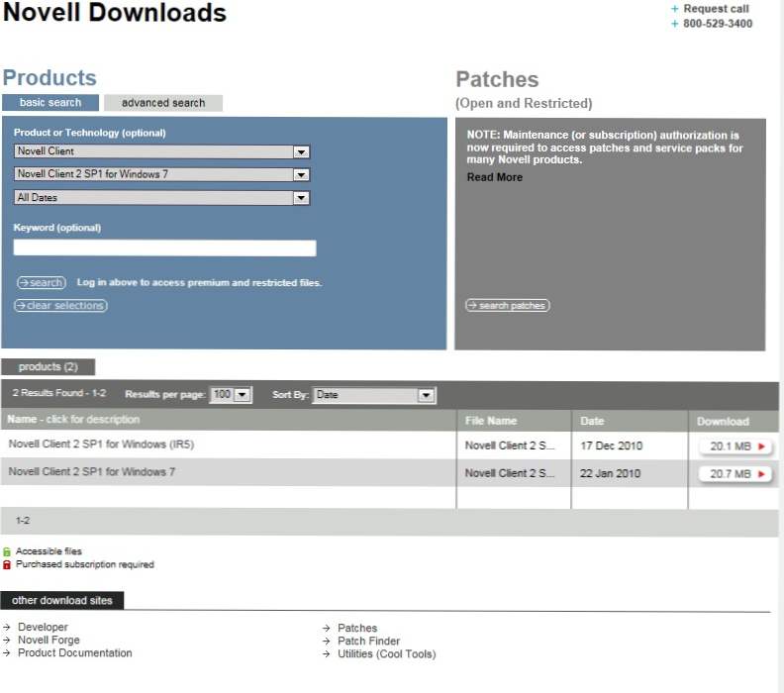The image size is (784, 693).
Task: Click the arrow icon beside Product Documentation
Action: click(x=7, y=653)
